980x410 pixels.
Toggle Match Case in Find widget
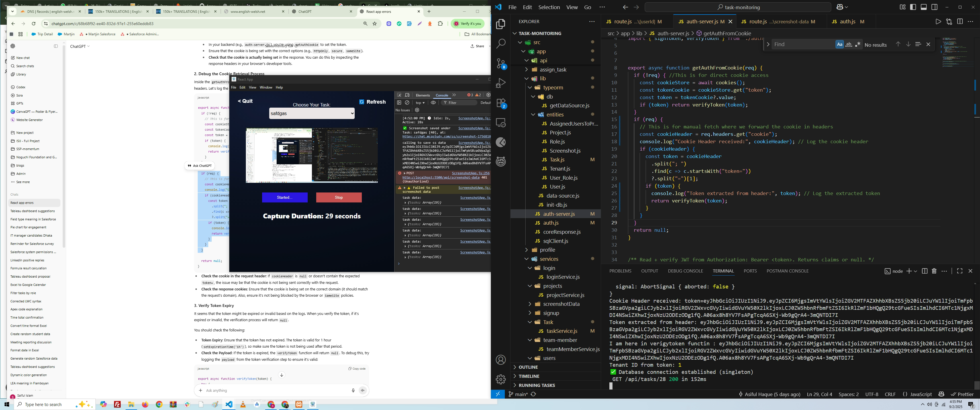pos(839,44)
